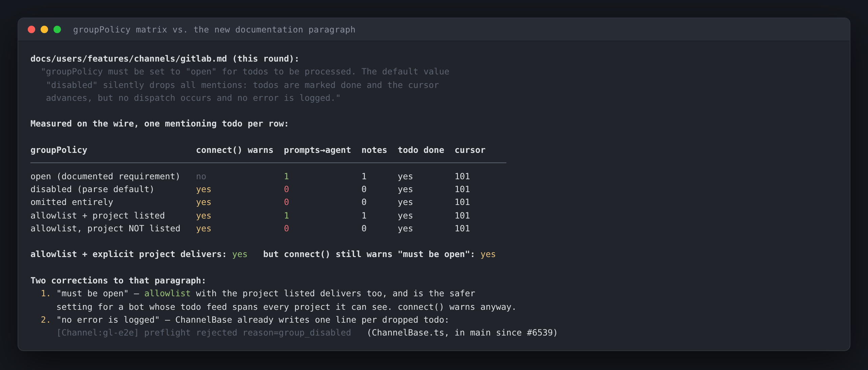The height and width of the screenshot is (370, 868).
Task: Click the red close window button
Action: pos(31,29)
